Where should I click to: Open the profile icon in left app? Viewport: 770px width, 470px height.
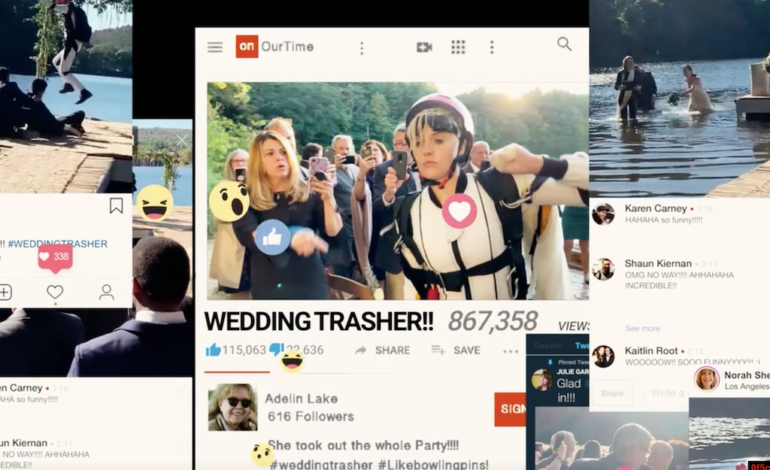[x=107, y=292]
